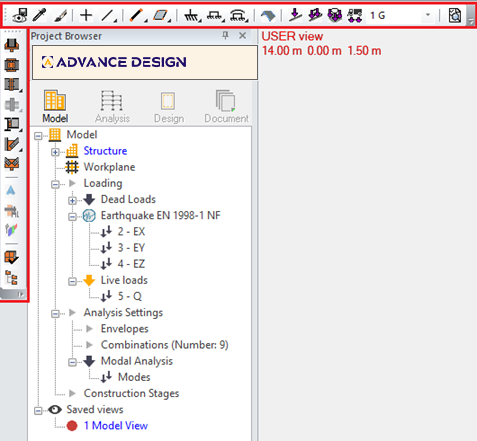Select the planar element tool
The image size is (477, 441).
pos(161,15)
